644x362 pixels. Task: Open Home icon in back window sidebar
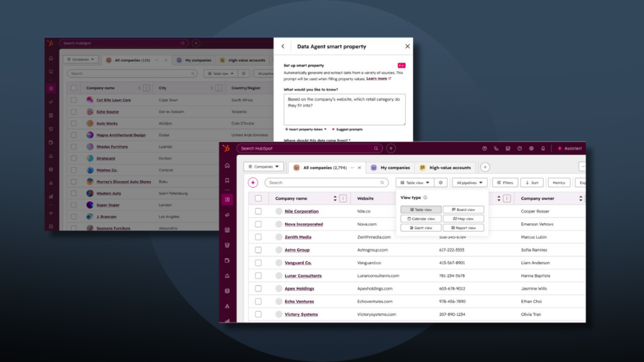tap(51, 58)
